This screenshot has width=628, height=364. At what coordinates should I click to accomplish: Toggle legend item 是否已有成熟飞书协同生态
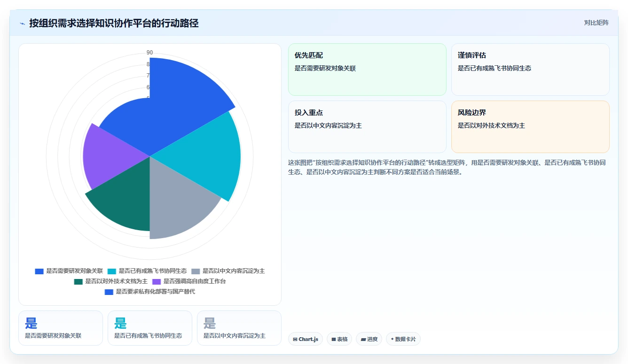[x=147, y=271]
